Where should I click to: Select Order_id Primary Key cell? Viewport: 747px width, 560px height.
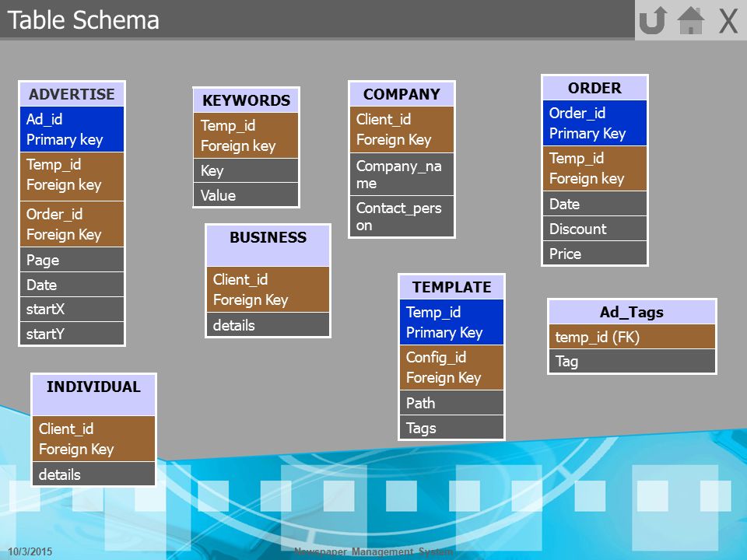[594, 123]
